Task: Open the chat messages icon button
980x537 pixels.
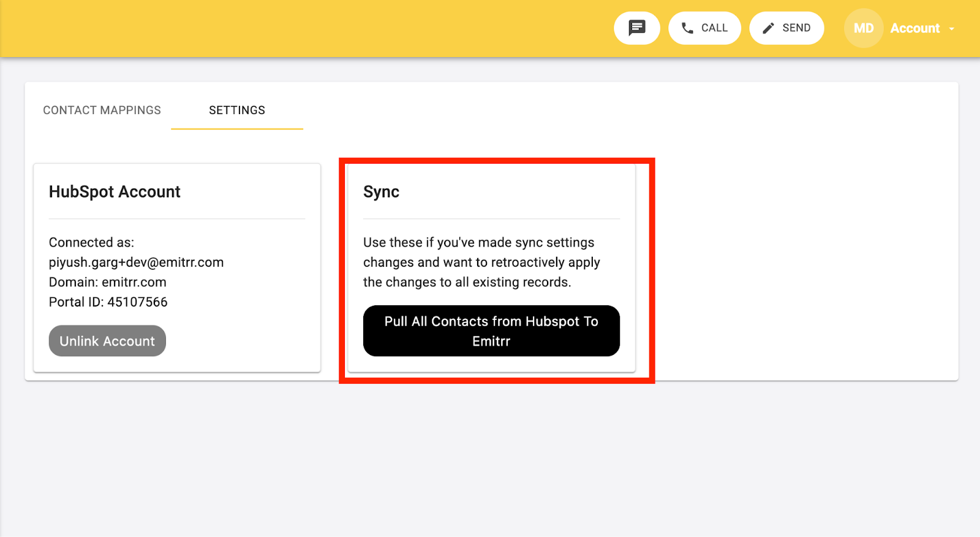Action: click(637, 28)
